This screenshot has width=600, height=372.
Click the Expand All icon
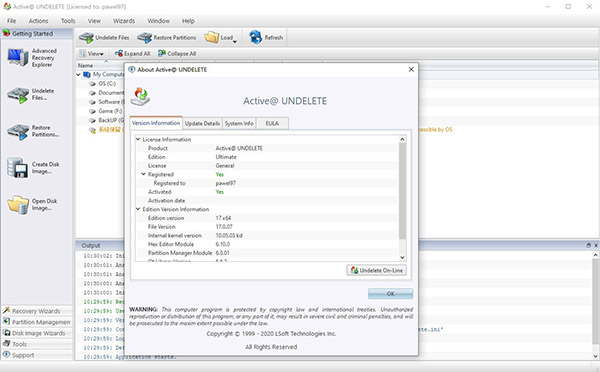pos(132,54)
